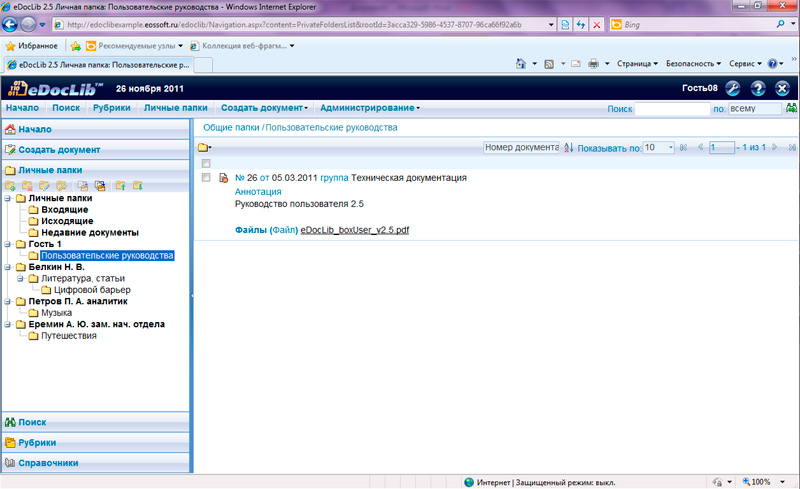Open the Сервис browser menu
800x489 pixels.
[x=745, y=64]
